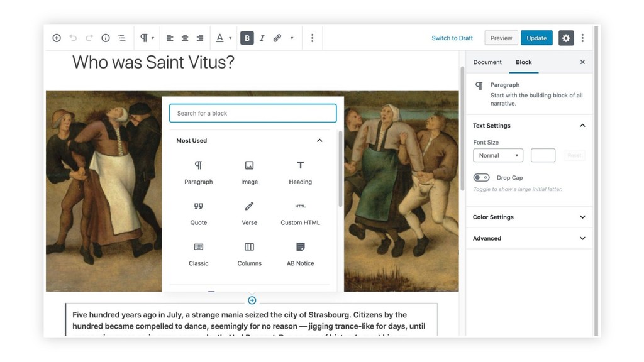
Task: Open editor tools and options menu
Action: click(x=582, y=38)
